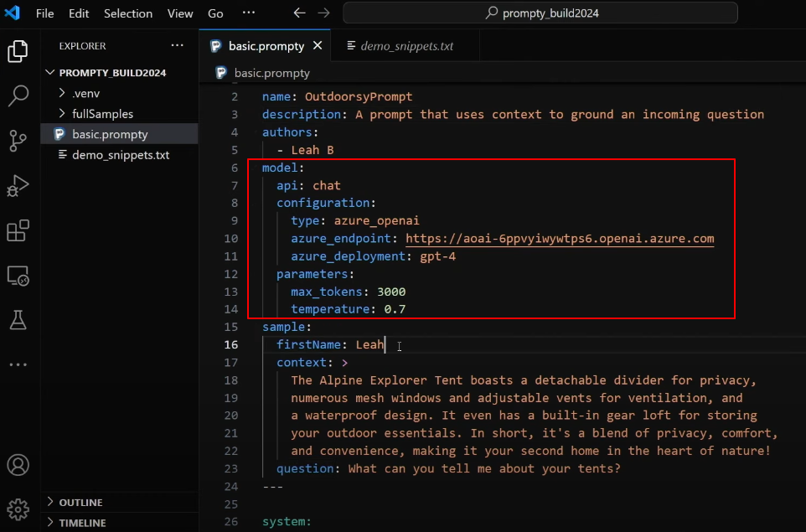806x532 pixels.
Task: Click line number 16 in the gutter
Action: click(x=231, y=344)
